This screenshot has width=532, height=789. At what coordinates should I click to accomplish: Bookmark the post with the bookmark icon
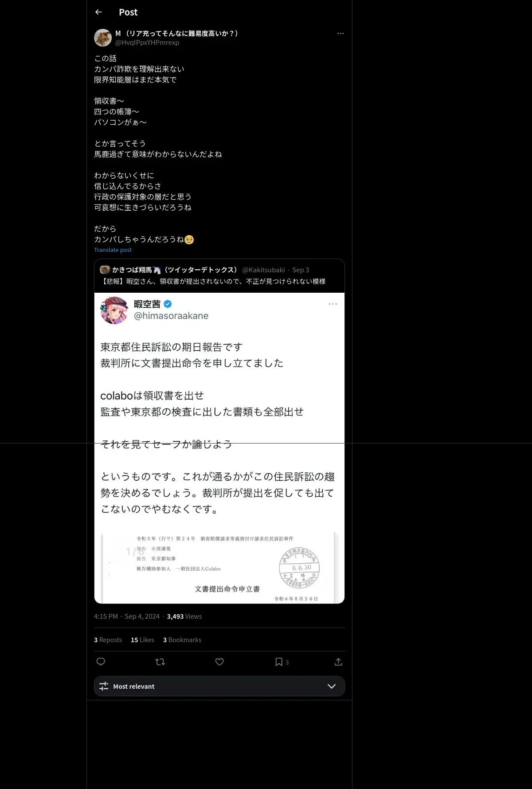[x=279, y=662]
